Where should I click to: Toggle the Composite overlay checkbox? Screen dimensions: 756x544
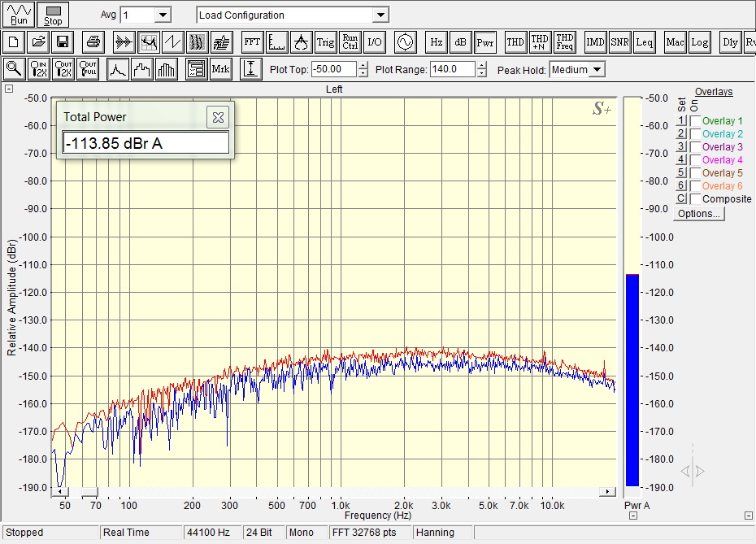(695, 198)
